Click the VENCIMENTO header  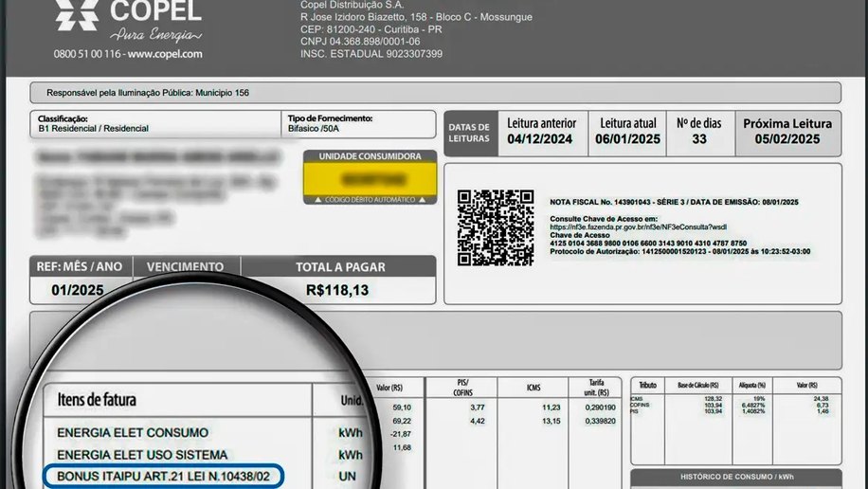(x=185, y=267)
